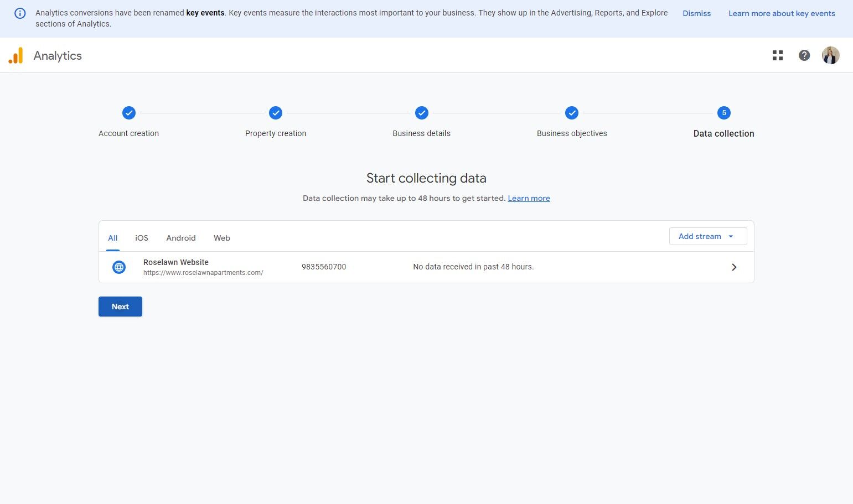The height and width of the screenshot is (504, 853).
Task: Click the Property creation step label
Action: coord(276,133)
